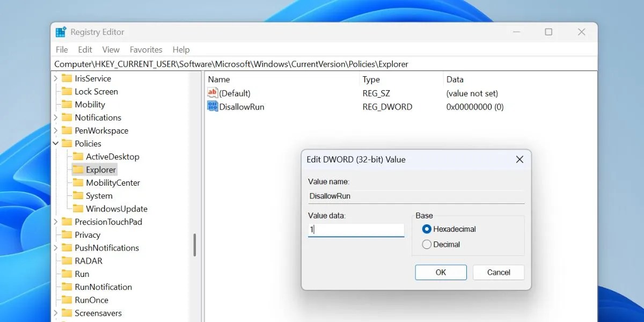Image resolution: width=644 pixels, height=322 pixels.
Task: Expand the Screensavers branch
Action: (x=56, y=313)
